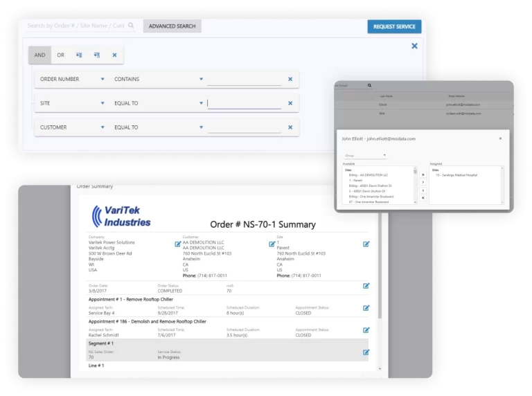Click the add group icon in the AND/OR toolbar

coord(97,55)
